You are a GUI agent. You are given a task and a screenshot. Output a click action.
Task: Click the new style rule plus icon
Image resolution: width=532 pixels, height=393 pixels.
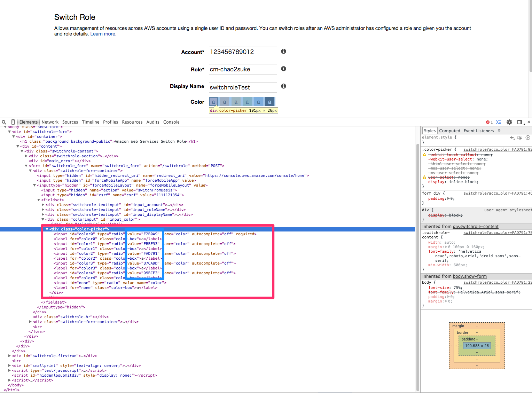coord(512,138)
